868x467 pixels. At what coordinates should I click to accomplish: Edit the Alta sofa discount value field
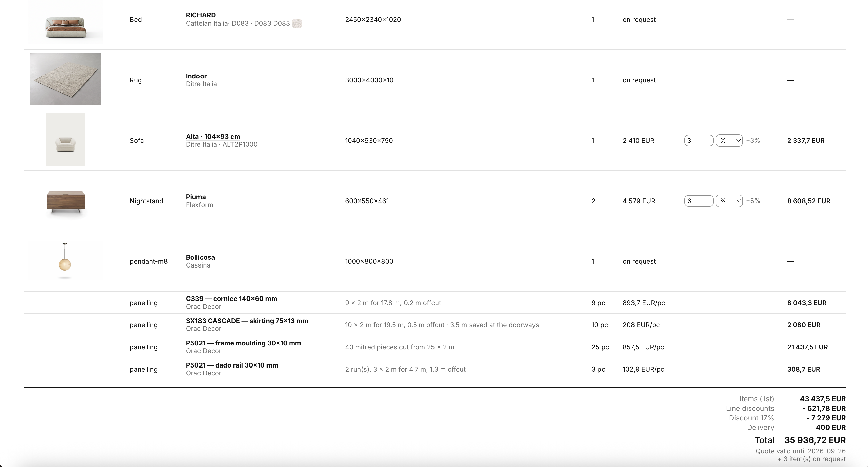[698, 141]
